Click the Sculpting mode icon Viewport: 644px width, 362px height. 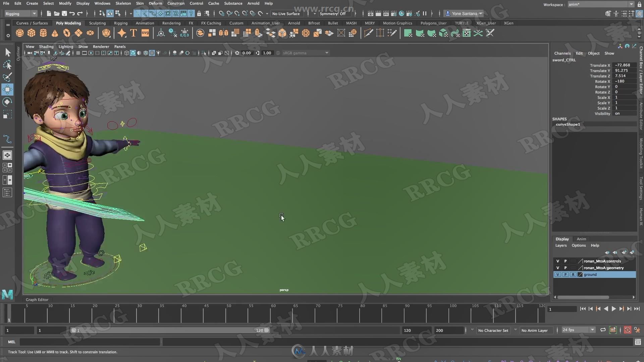coord(97,23)
